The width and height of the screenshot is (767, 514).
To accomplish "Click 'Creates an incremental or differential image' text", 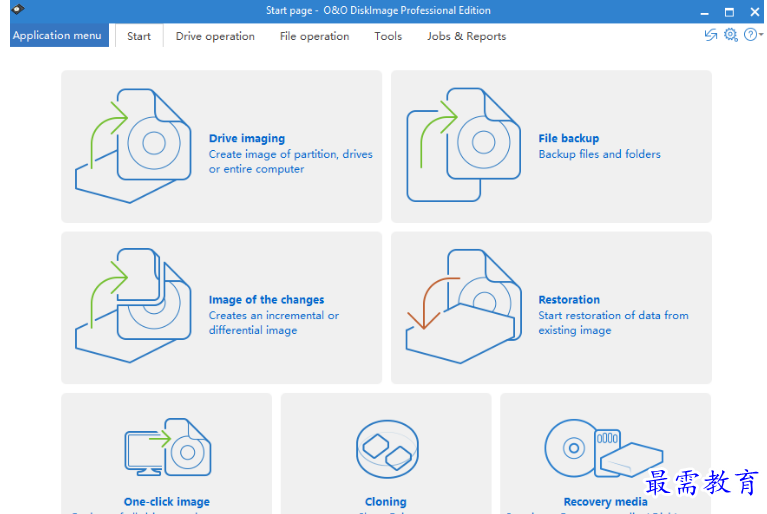I will coord(274,323).
